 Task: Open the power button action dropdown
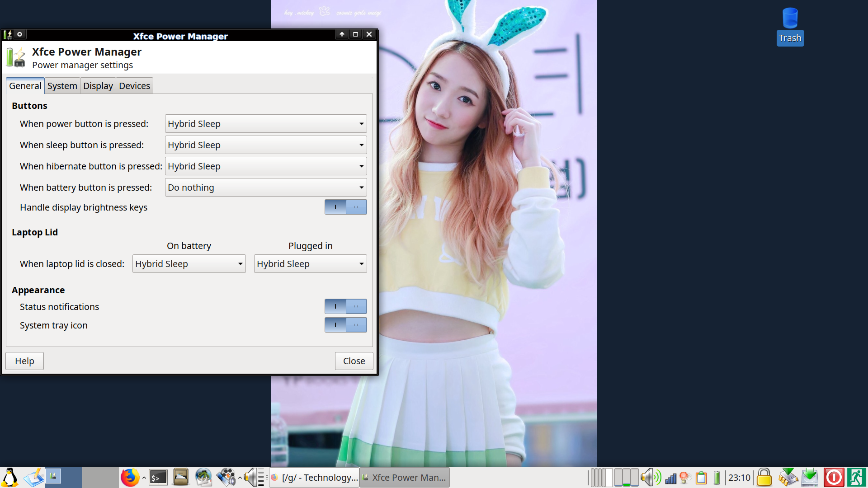(265, 124)
